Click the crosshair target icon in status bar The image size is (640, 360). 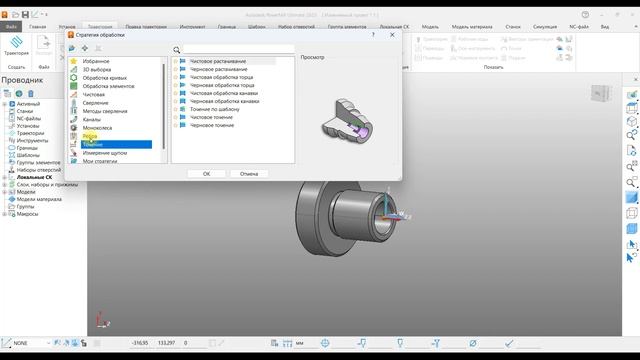325,343
